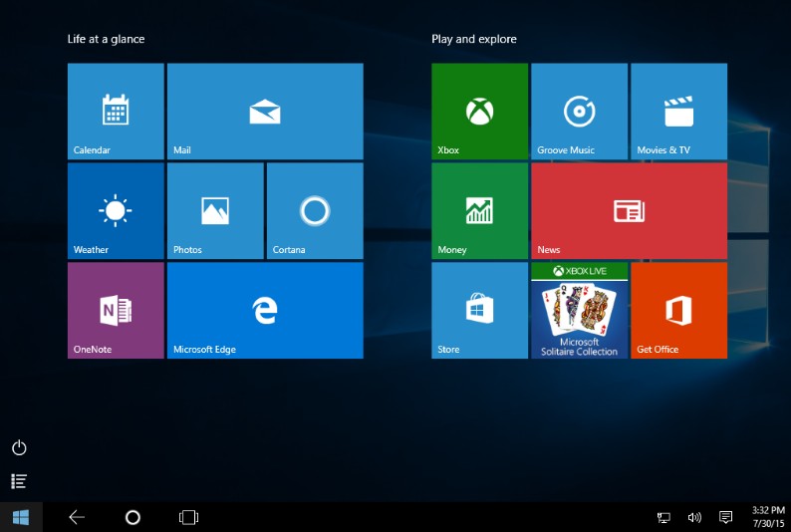The height and width of the screenshot is (532, 791).
Task: Open Cortana circle on the taskbar
Action: [x=132, y=517]
